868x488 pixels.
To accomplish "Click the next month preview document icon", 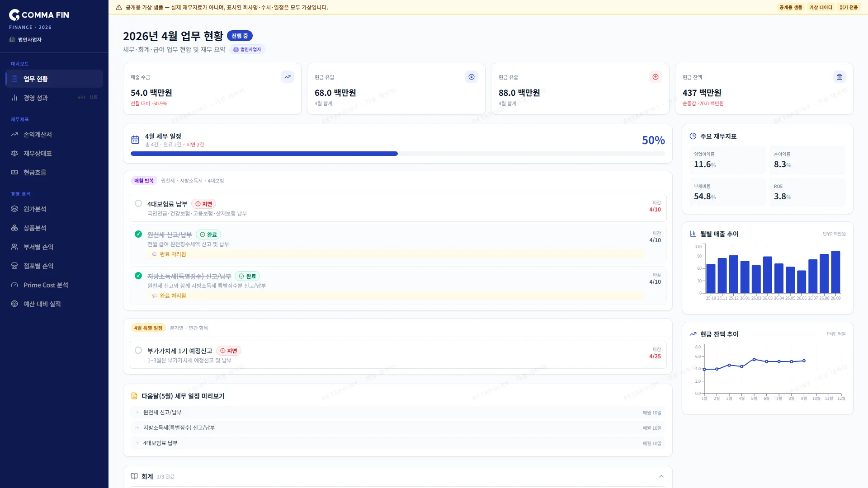I will [134, 396].
